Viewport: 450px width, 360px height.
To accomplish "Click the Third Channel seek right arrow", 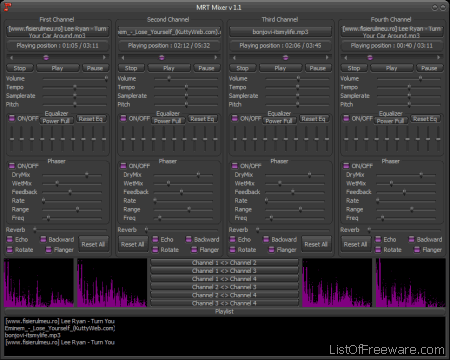I will click(x=327, y=58).
